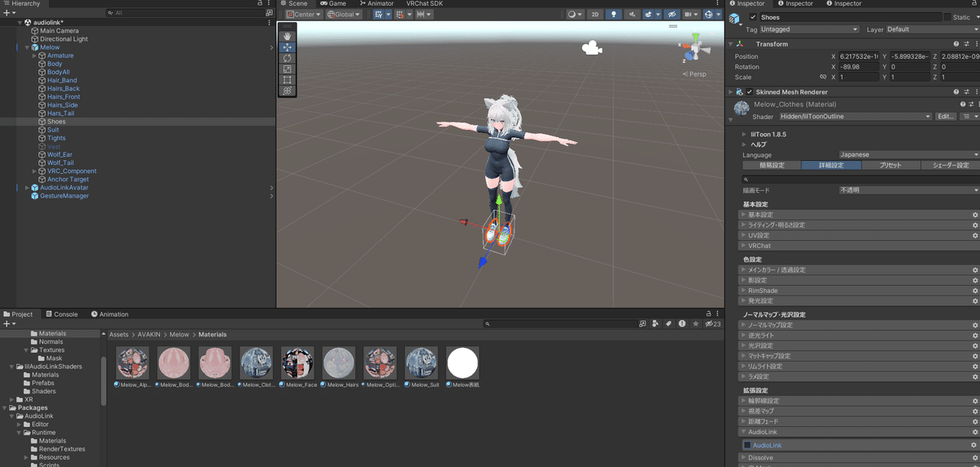Select the Hand view tool

(x=287, y=36)
